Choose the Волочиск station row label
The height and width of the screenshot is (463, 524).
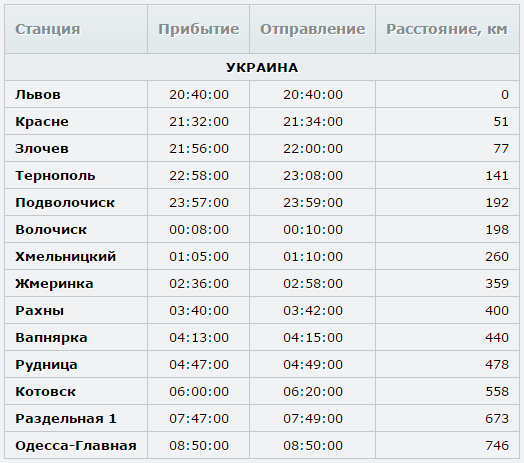[x=51, y=230]
